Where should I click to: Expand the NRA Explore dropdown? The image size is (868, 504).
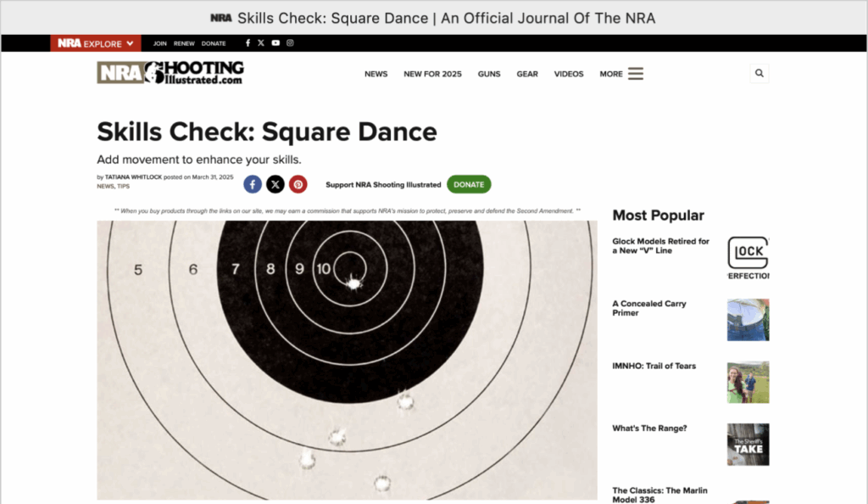coord(95,43)
